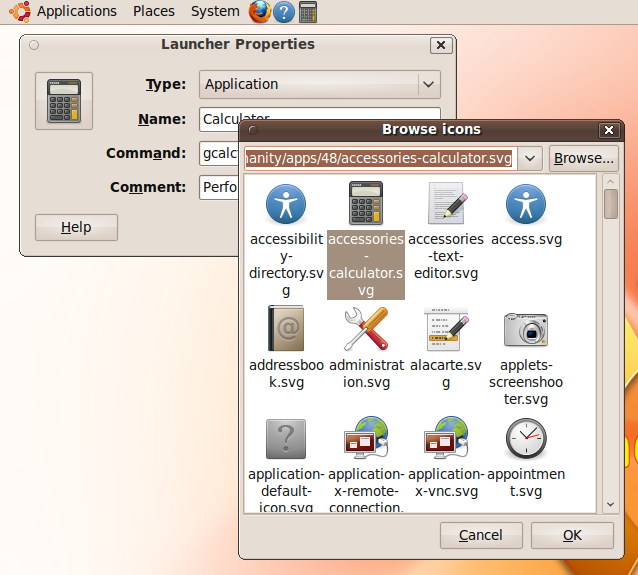This screenshot has height=575, width=638.
Task: Expand the icon path dropdown arrow
Action: [530, 158]
